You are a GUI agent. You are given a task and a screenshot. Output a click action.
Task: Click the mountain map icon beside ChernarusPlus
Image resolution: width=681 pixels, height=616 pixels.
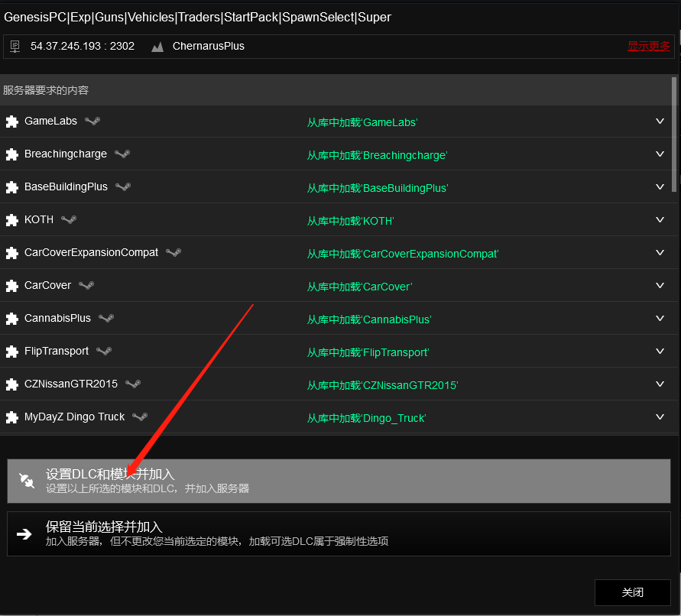(157, 47)
